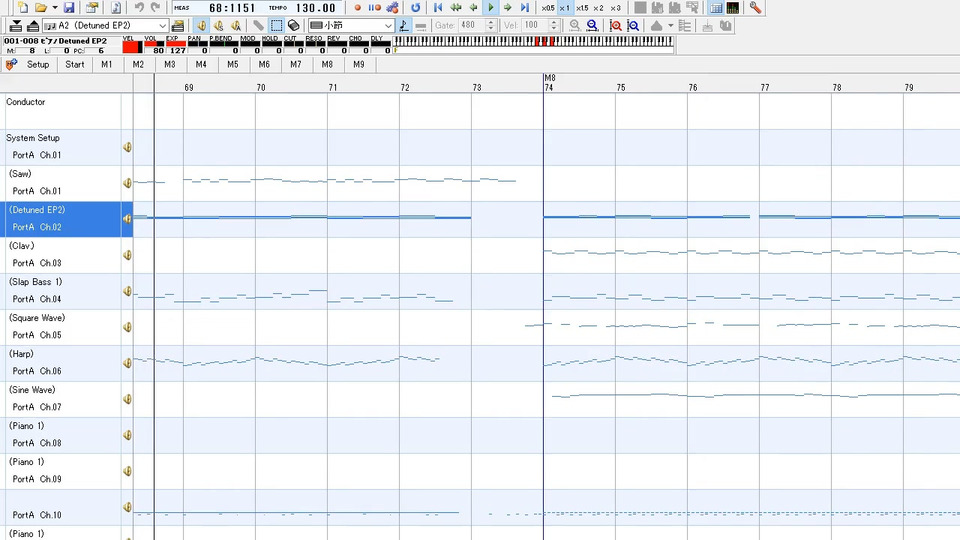Click the music sheet file icon
The height and width of the screenshot is (540, 960).
tap(116, 8)
